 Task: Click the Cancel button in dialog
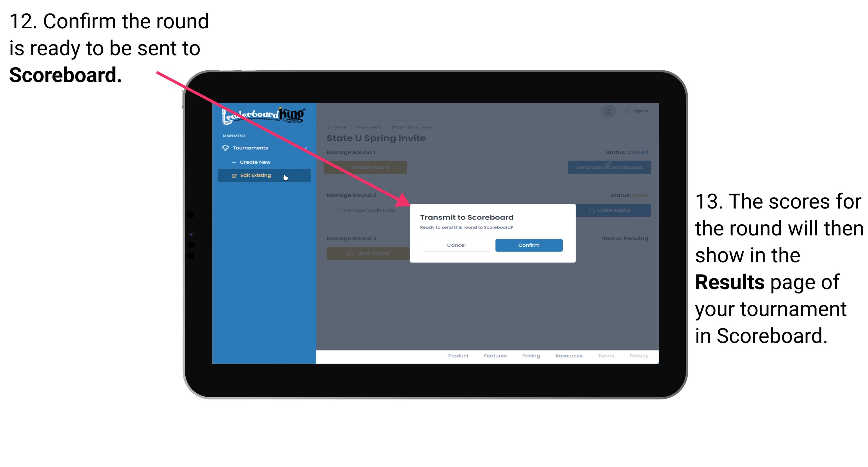pos(456,244)
